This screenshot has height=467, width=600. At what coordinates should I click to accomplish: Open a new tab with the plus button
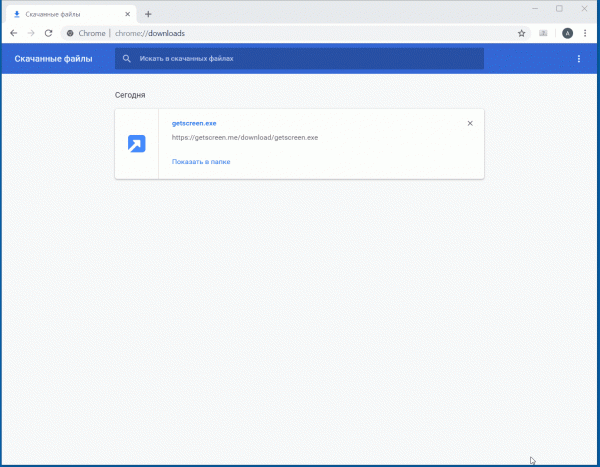[148, 14]
